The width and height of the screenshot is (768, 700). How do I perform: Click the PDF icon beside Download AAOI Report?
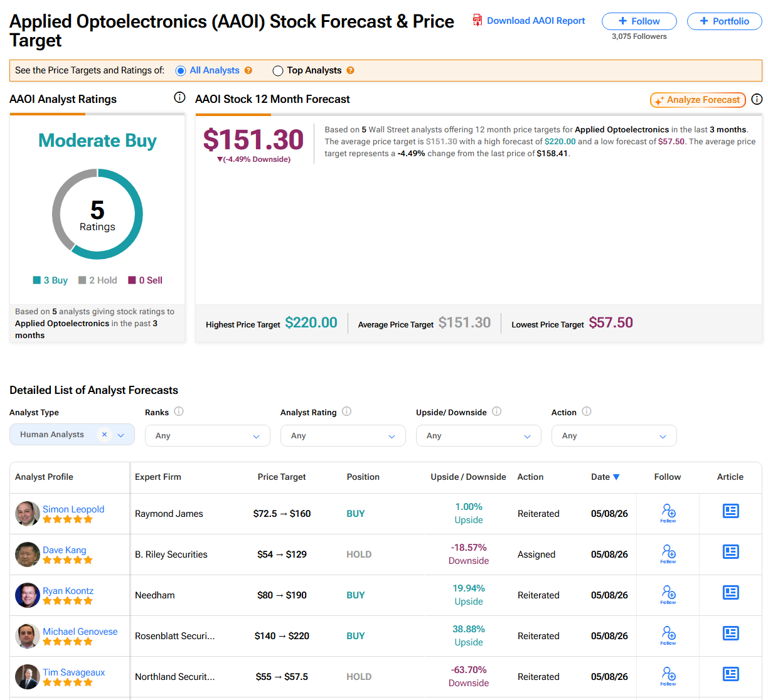[x=477, y=20]
